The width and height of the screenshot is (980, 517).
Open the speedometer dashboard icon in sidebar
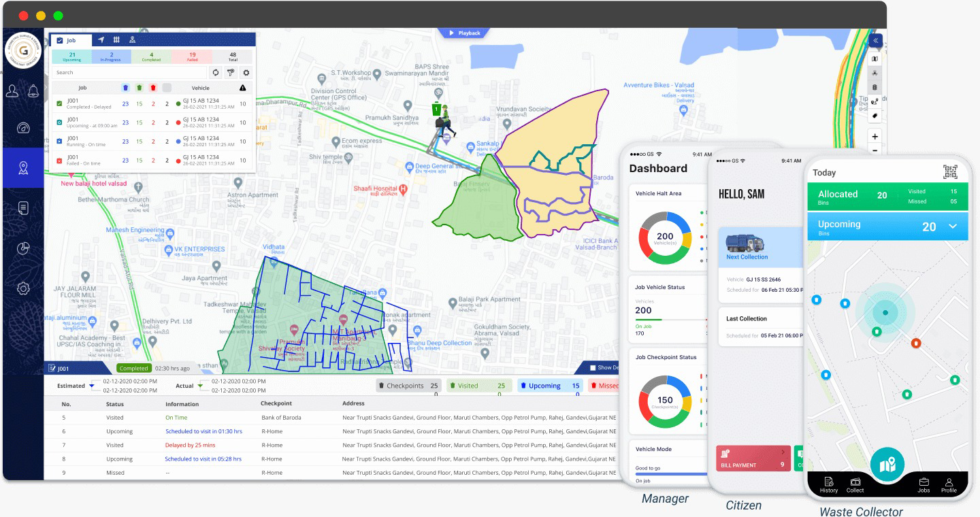[x=23, y=128]
